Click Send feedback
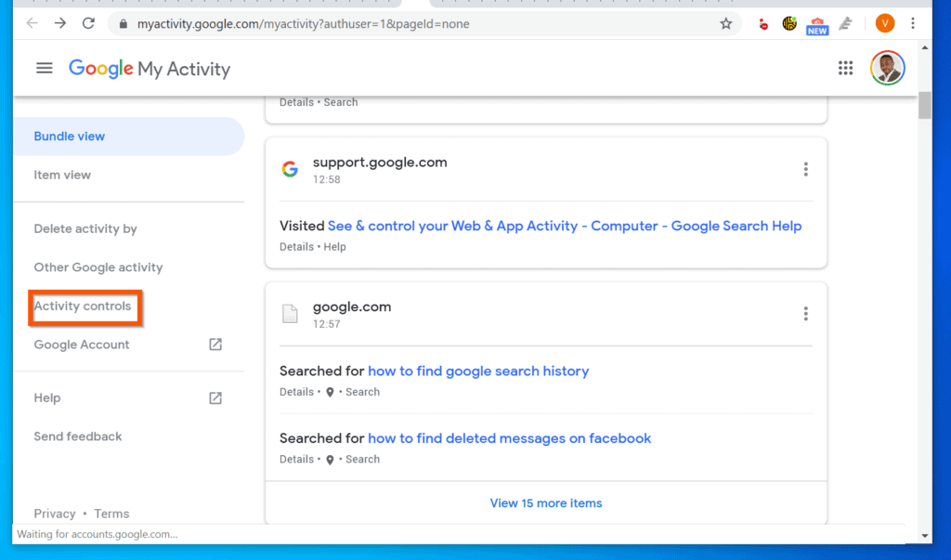 (78, 436)
